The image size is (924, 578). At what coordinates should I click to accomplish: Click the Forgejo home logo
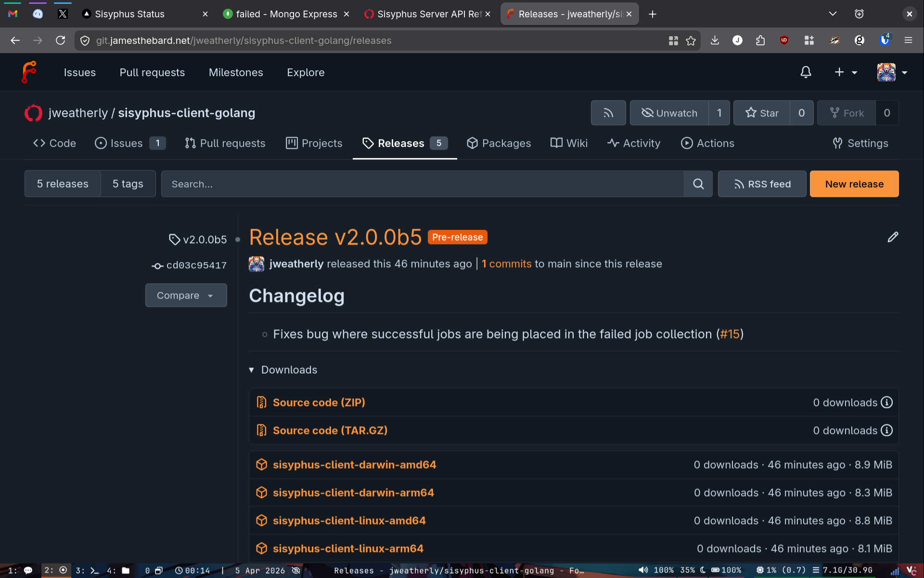click(x=29, y=72)
